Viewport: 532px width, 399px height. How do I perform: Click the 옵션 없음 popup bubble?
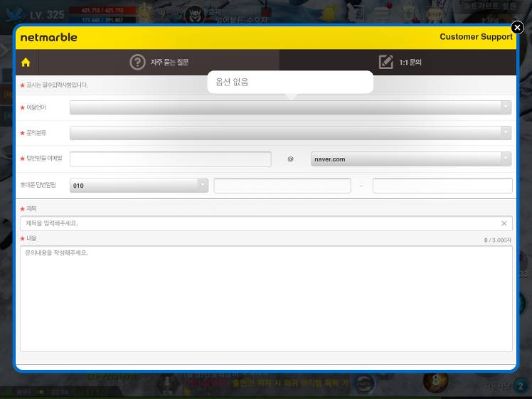point(290,82)
